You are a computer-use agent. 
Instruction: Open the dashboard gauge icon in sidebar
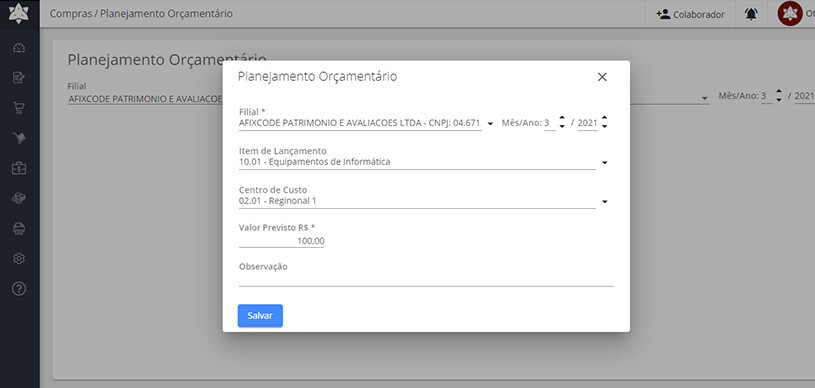[x=19, y=48]
